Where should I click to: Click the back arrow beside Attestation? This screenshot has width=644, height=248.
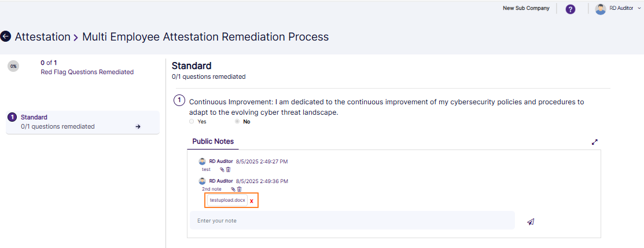6,37
